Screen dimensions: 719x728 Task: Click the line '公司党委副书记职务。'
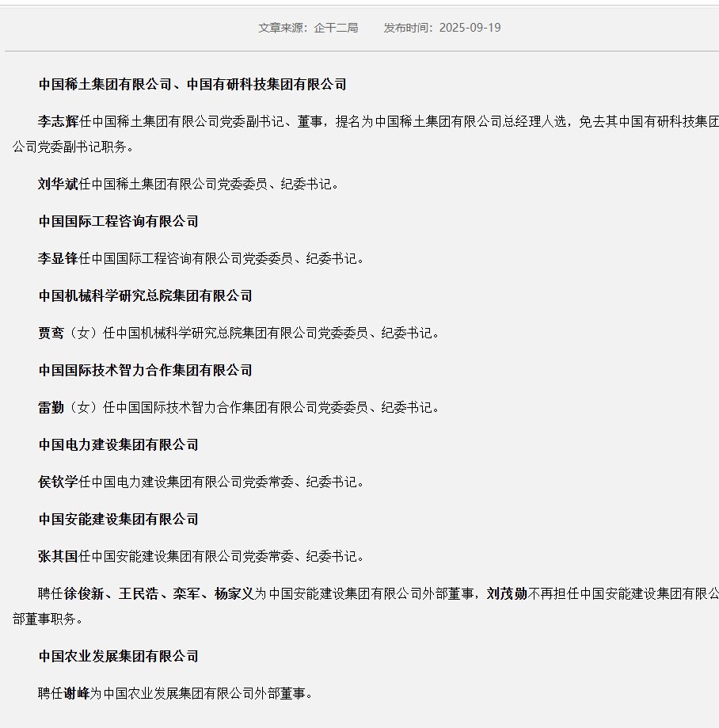73,147
